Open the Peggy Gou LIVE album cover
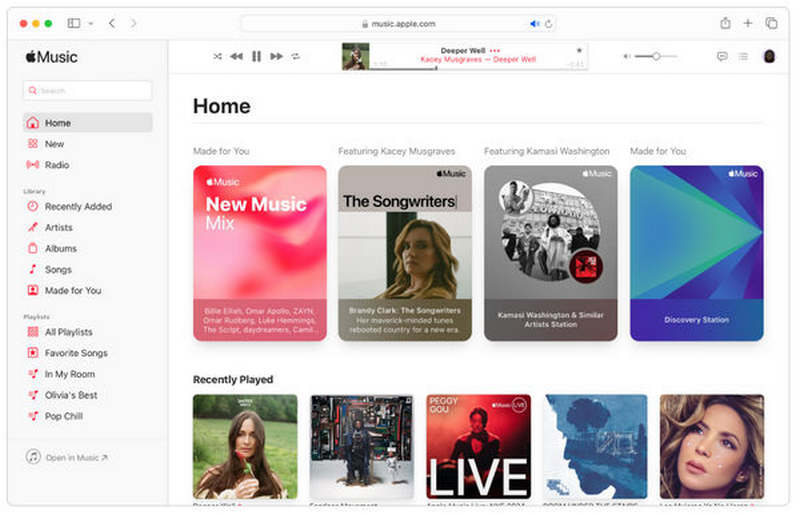 pyautogui.click(x=479, y=446)
